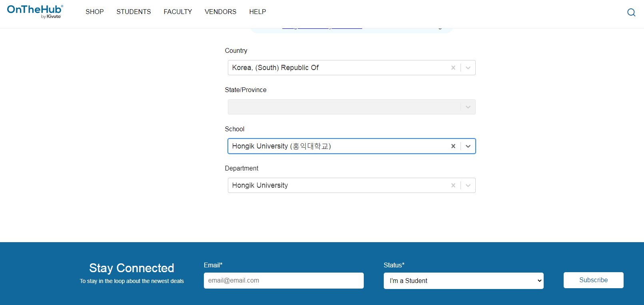Screen dimensions: 644x305
Task: Open the FACULTY menu
Action: 178,12
